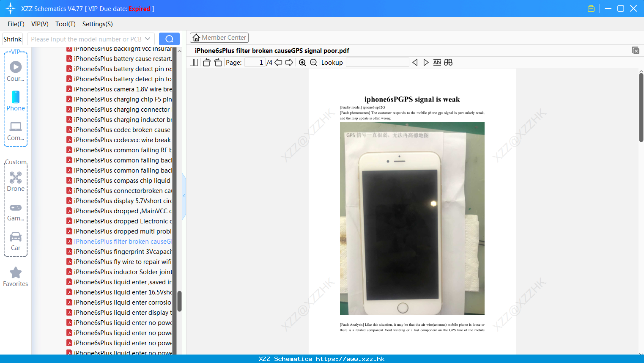Toggle the two-page view icon
Viewport: 644px width, 363px height.
click(194, 63)
